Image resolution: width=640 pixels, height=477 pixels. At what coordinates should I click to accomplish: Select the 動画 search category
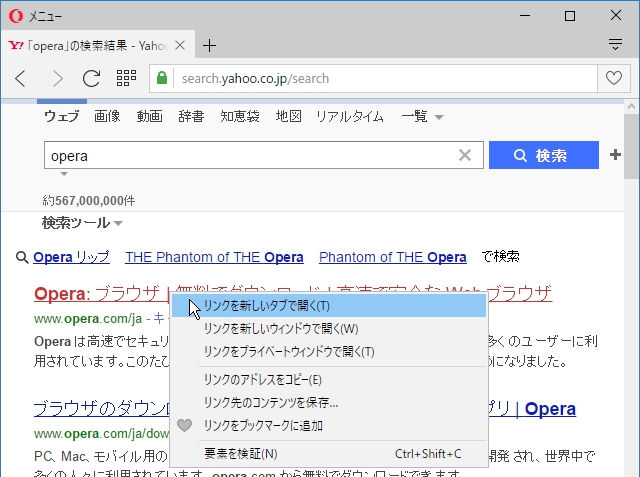point(149,116)
